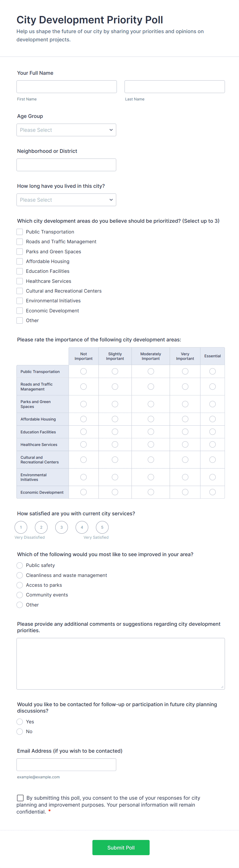239x868 pixels.
Task: Select Public safety improvement option
Action: (x=20, y=565)
